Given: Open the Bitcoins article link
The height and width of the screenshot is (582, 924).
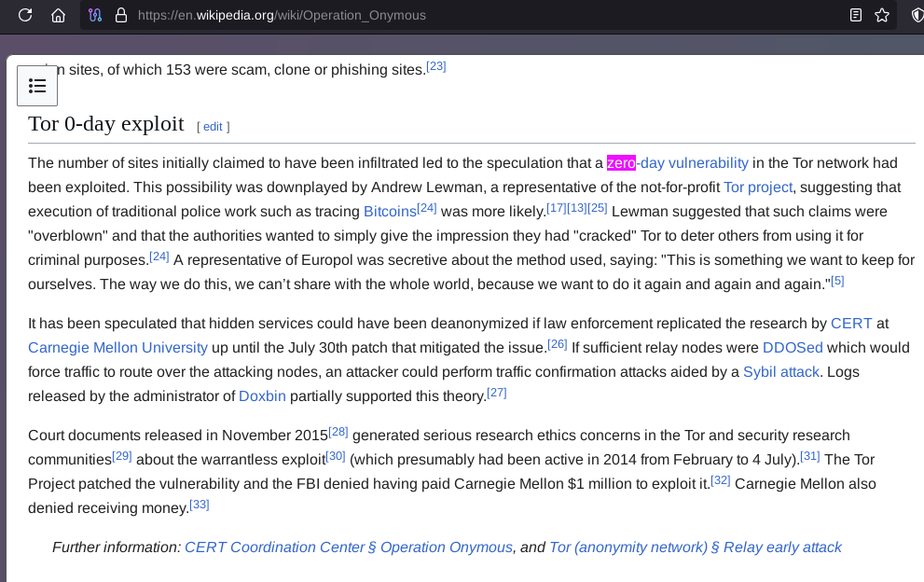Looking at the screenshot, I should pos(390,211).
